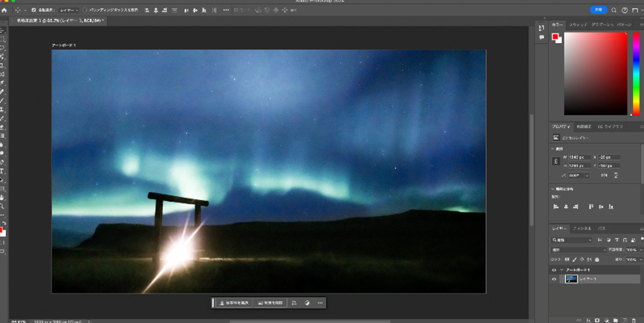The image size is (644, 323).
Task: Enable the show bounding box checkbox
Action: 85,10
